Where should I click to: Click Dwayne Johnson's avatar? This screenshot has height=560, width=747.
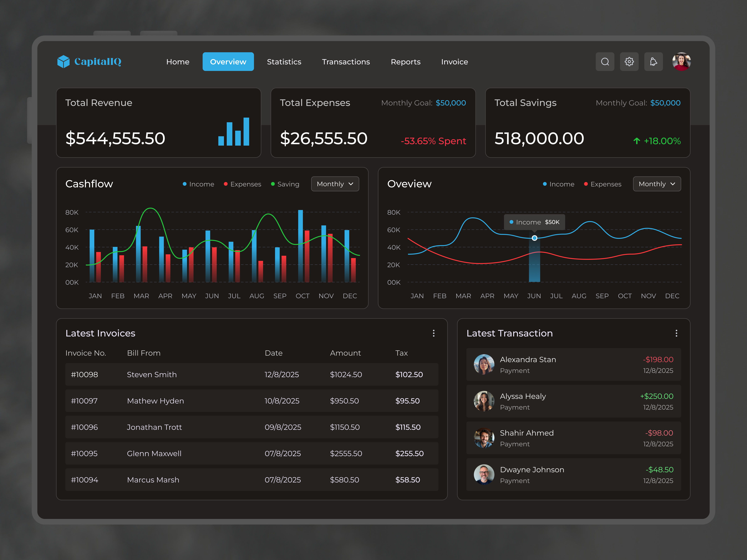(x=484, y=475)
